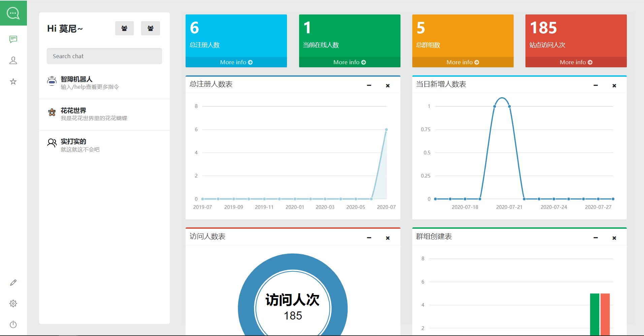The image size is (644, 336).
Task: Click the 访问人数表 panel title
Action: click(207, 236)
